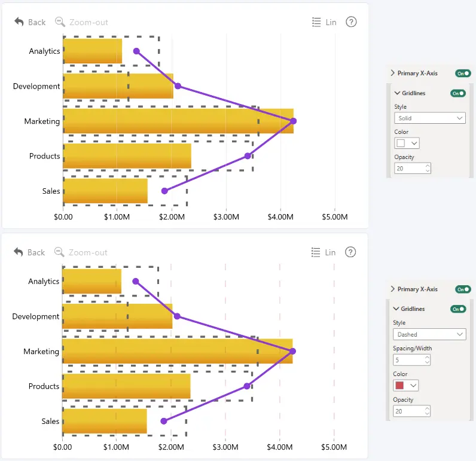Image resolution: width=476 pixels, height=461 pixels.
Task: Click the $3.00M axis label in upper chart
Action: click(226, 217)
